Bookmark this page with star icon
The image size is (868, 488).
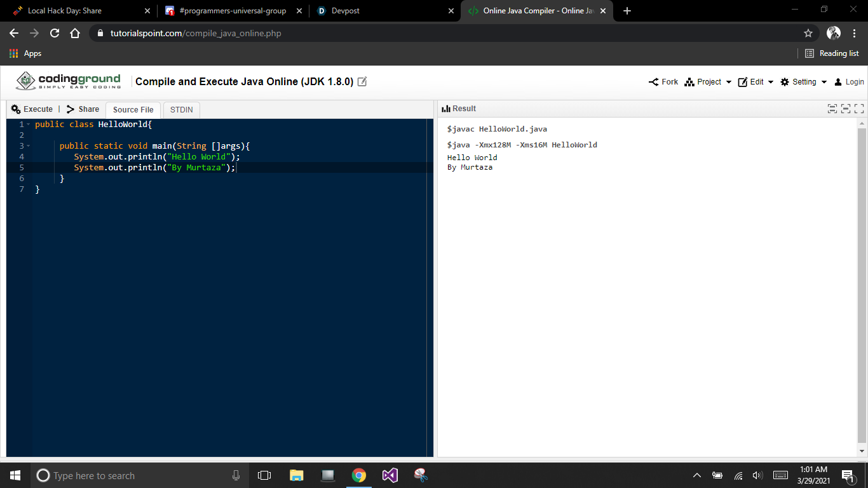(x=808, y=33)
